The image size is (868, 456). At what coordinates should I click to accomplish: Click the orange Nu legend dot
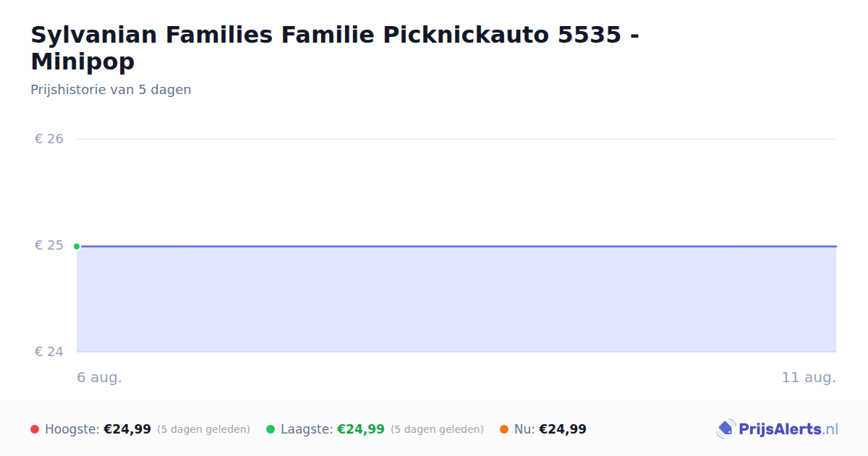click(504, 429)
